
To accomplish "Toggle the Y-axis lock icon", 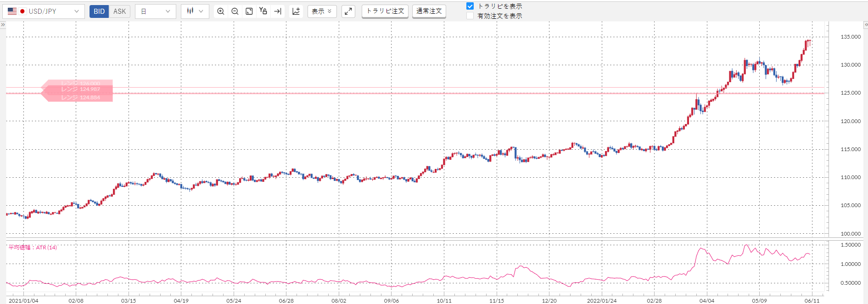I will (263, 11).
